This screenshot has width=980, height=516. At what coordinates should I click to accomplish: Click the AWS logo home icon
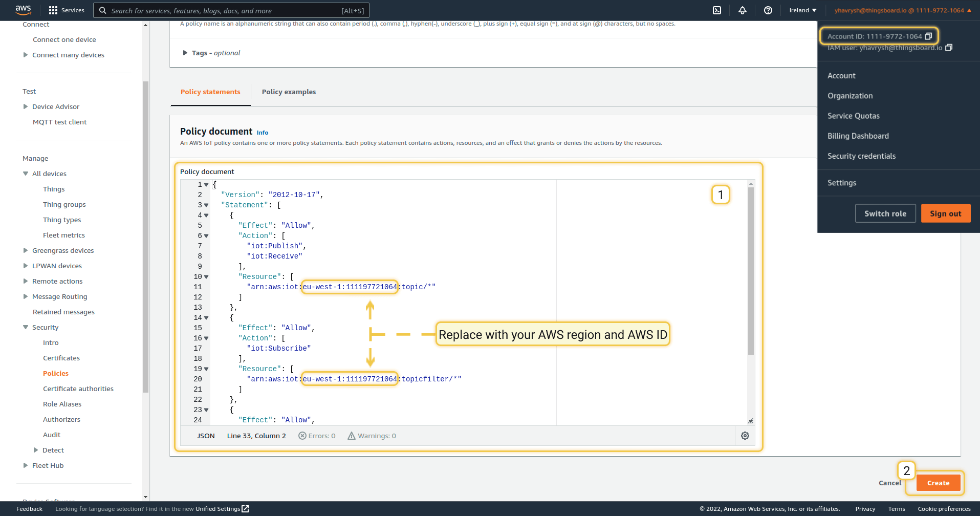23,10
